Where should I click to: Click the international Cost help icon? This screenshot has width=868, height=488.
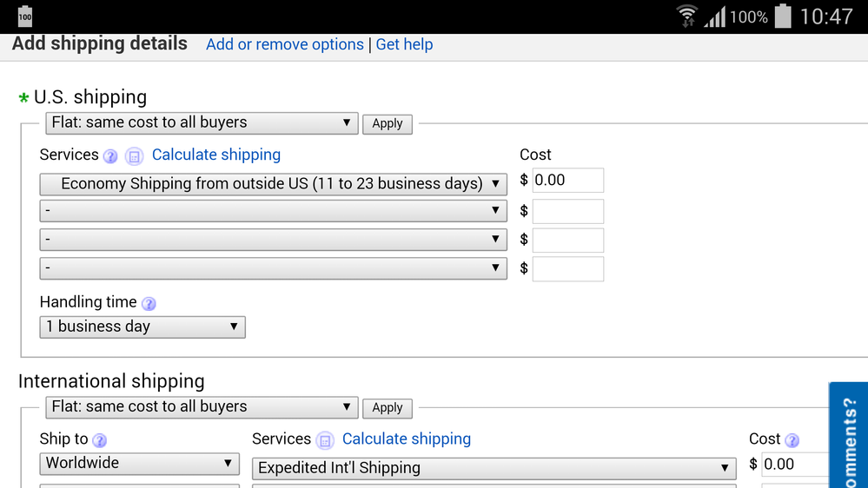click(x=792, y=440)
